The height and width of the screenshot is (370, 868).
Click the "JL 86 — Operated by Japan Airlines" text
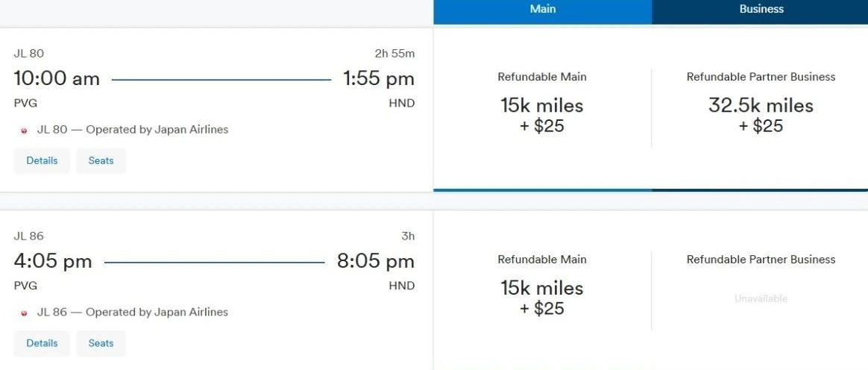tap(133, 313)
